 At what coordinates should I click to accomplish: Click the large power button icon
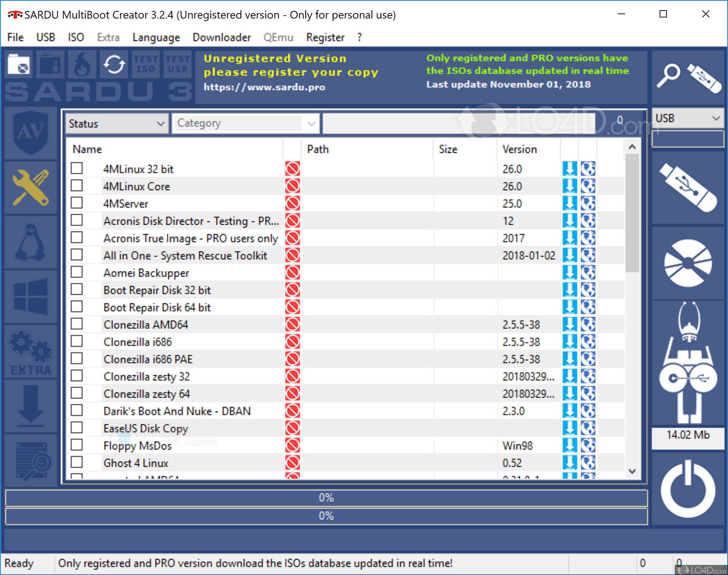pos(688,489)
